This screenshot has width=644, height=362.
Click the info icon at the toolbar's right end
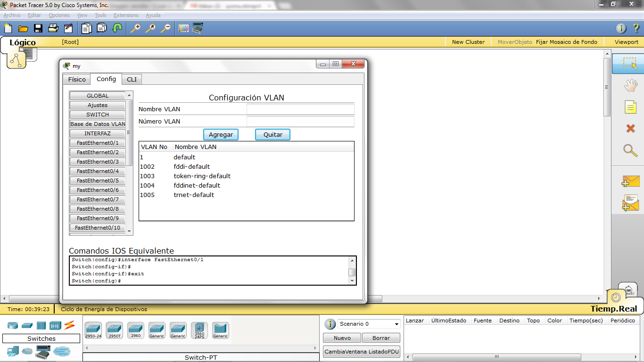coord(621,28)
